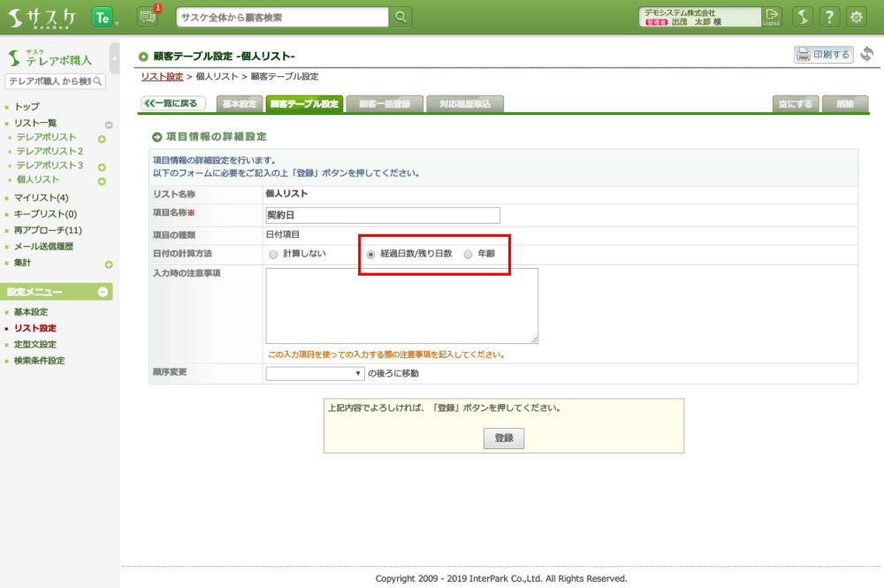884x588 pixels.
Task: Select the 年齢 radio option
Action: 469,254
